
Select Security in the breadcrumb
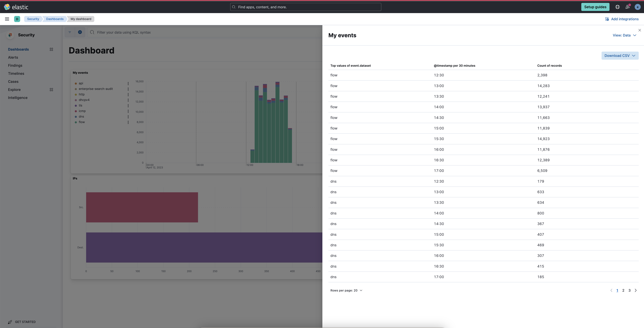(33, 19)
